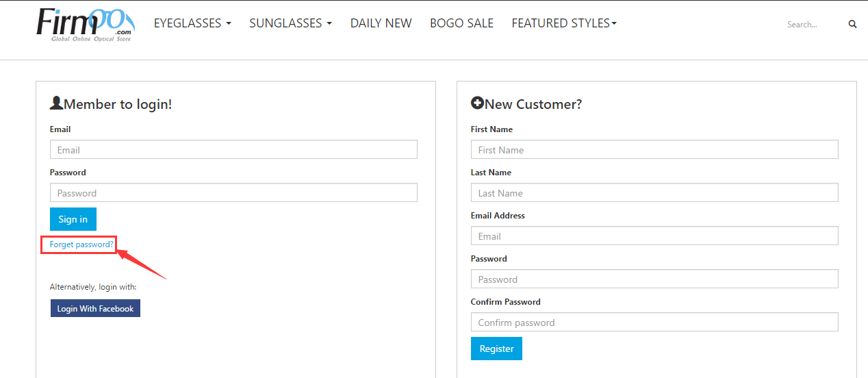Open the Daily New page
868x378 pixels.
(x=381, y=23)
